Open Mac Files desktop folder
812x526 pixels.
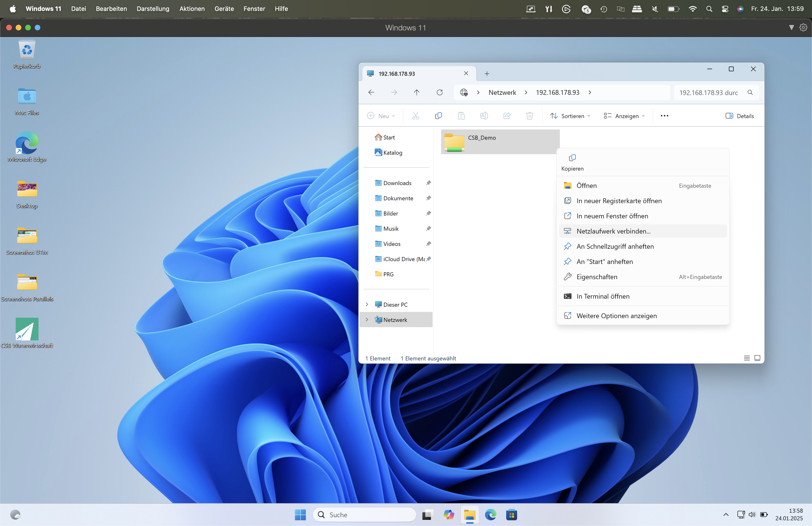27,101
